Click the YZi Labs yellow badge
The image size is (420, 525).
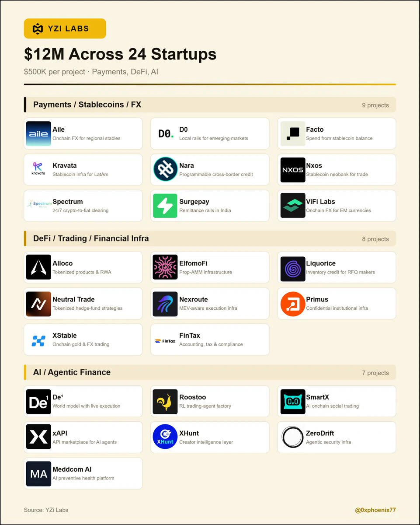tap(65, 29)
